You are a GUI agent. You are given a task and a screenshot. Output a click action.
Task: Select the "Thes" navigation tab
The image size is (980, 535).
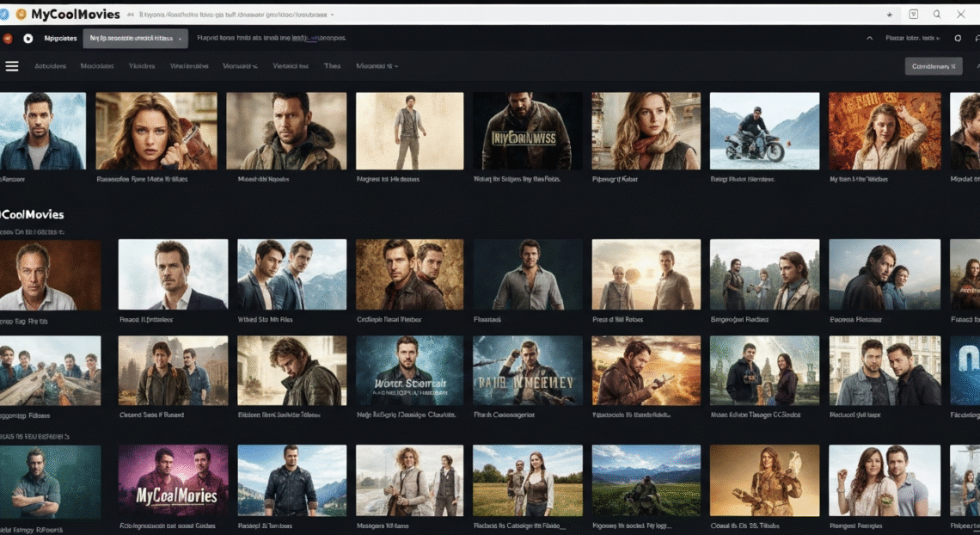pos(332,66)
